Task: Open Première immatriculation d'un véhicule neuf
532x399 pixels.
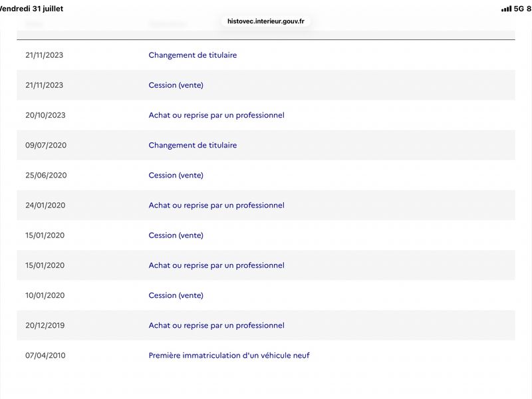Action: tap(229, 355)
